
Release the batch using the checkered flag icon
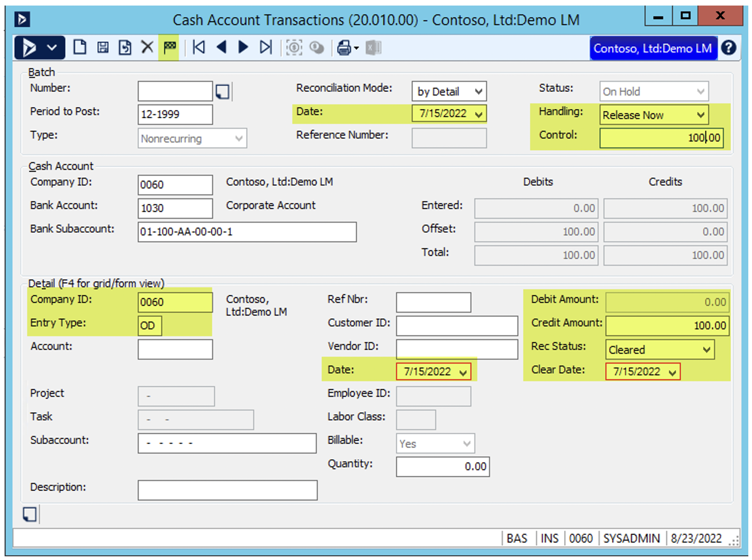(169, 47)
